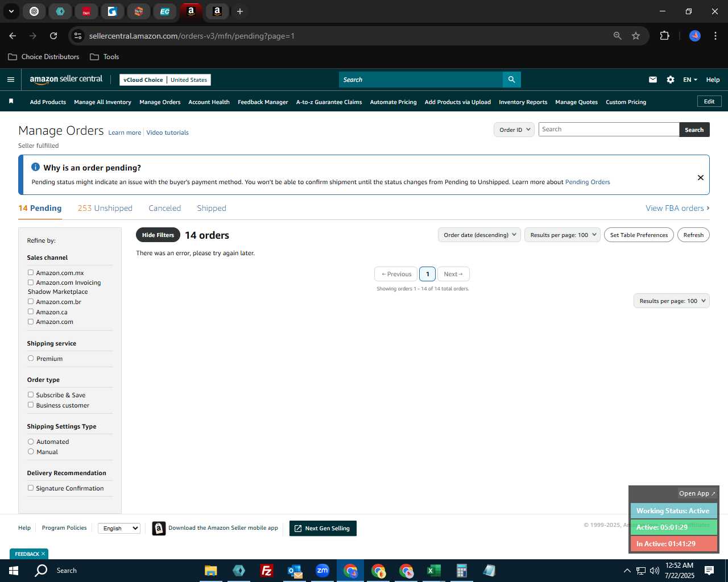Check the Amazon.com.mx sales channel

pos(31,272)
